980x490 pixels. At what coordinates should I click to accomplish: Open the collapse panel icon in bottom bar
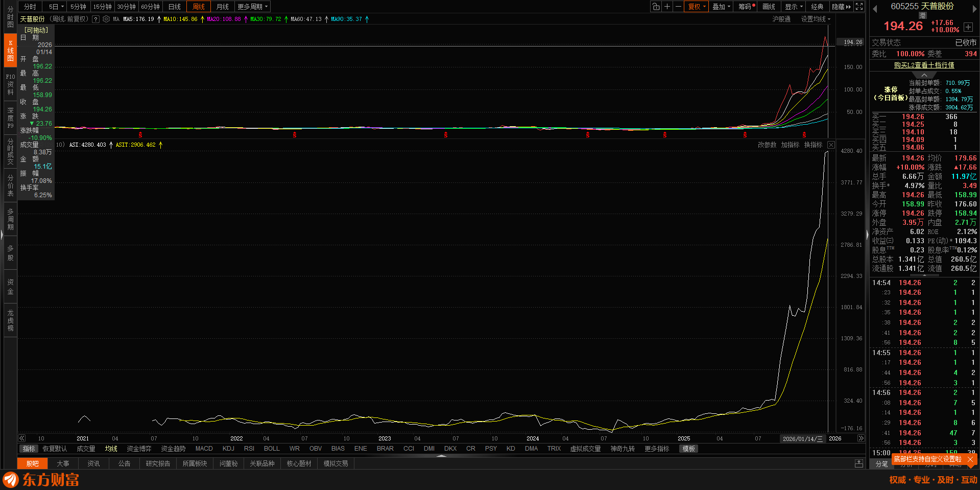coord(859,463)
